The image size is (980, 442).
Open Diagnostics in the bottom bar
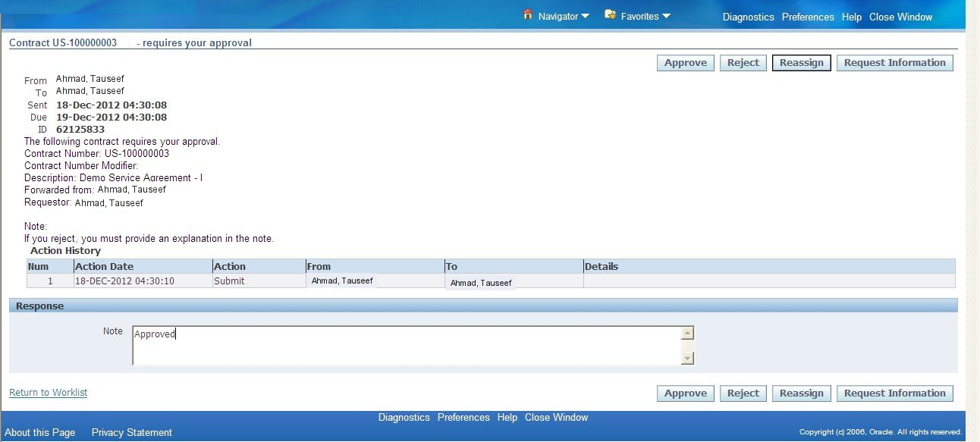pyautogui.click(x=404, y=417)
